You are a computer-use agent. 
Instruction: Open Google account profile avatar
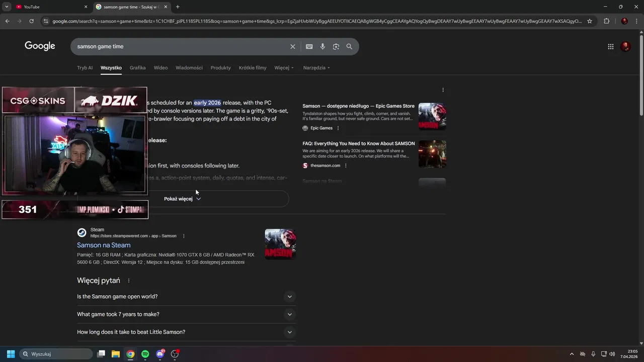[625, 46]
